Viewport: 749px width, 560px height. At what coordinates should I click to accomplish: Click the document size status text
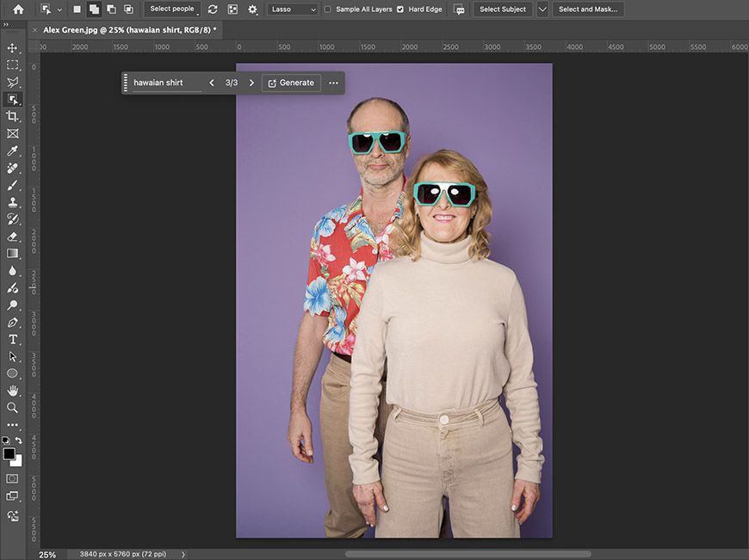coord(123,554)
